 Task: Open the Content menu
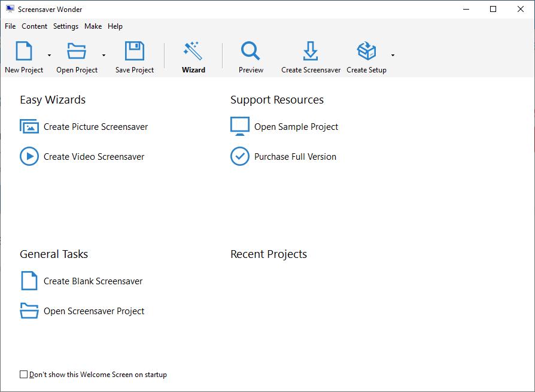[x=34, y=26]
